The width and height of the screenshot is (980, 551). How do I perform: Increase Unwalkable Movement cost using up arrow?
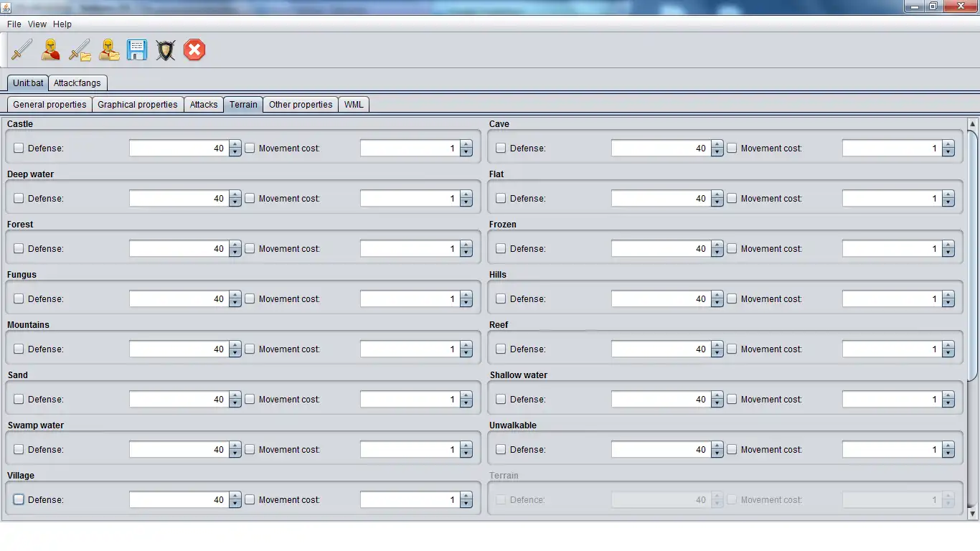[x=948, y=446]
